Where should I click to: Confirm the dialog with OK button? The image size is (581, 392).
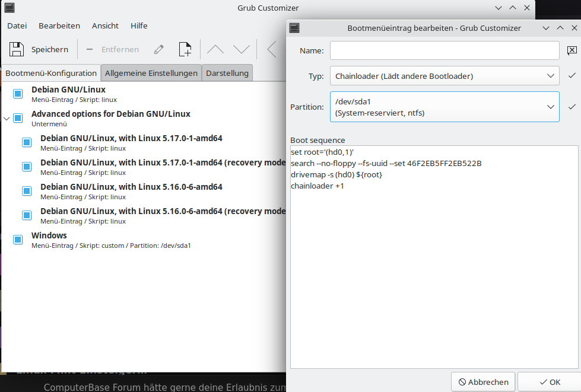pos(550,382)
